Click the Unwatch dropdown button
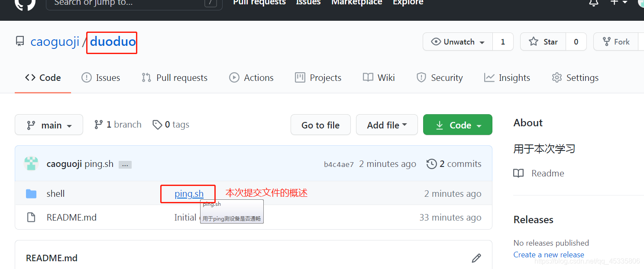The height and width of the screenshot is (269, 644). pos(458,42)
